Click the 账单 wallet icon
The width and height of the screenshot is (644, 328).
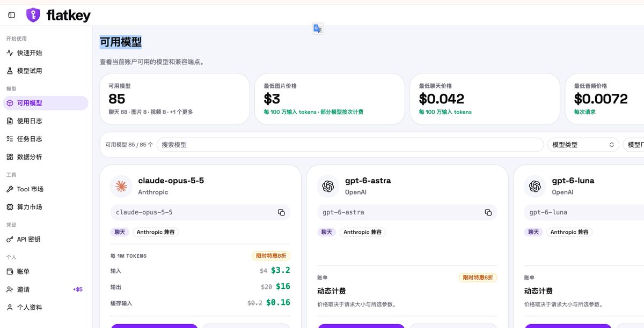coord(10,272)
